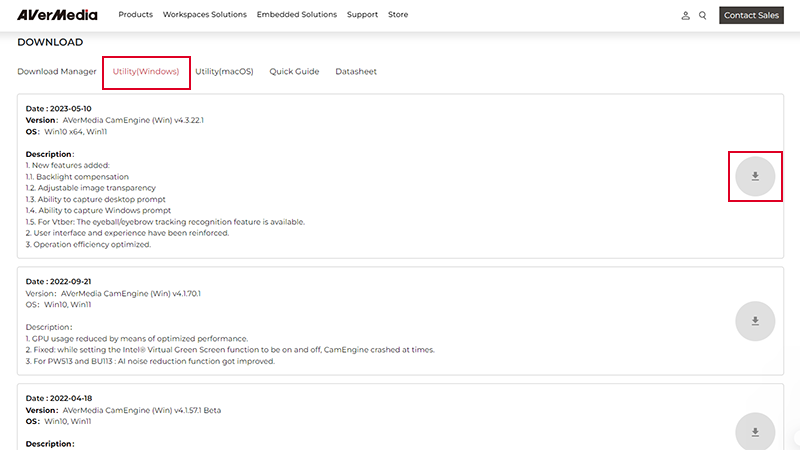This screenshot has width=800, height=450.
Task: Open the user account icon
Action: pyautogui.click(x=685, y=16)
